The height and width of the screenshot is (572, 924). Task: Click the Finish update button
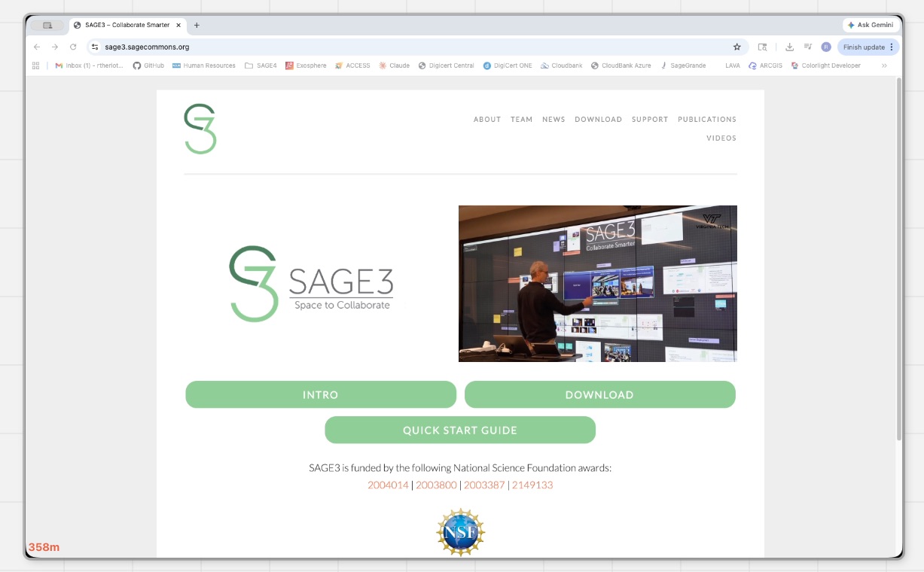tap(863, 47)
